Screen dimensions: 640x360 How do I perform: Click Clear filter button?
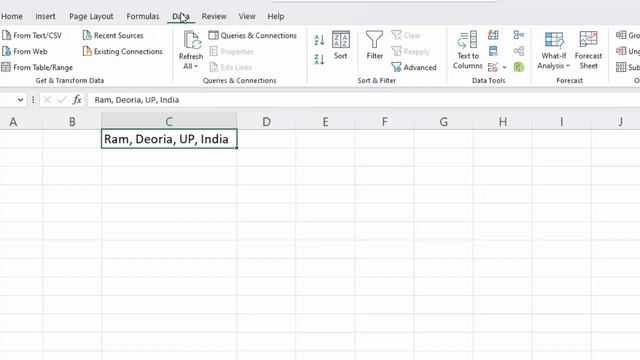[406, 36]
